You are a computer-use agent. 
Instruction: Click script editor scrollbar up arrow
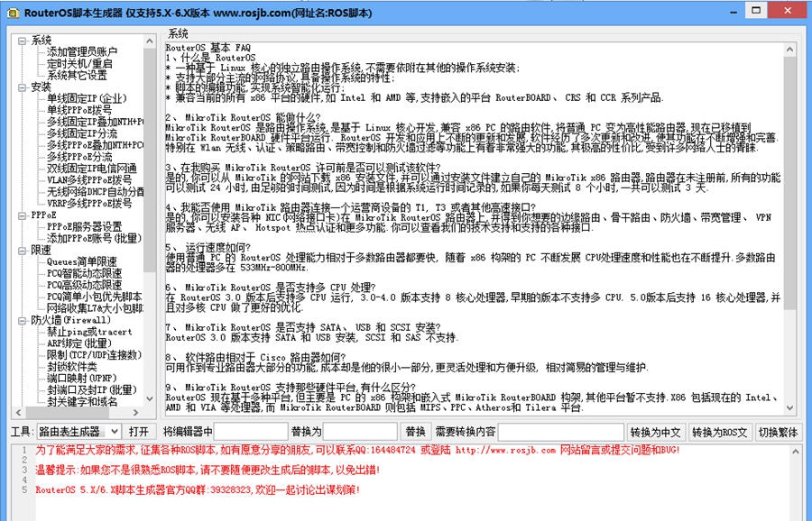pos(796,452)
